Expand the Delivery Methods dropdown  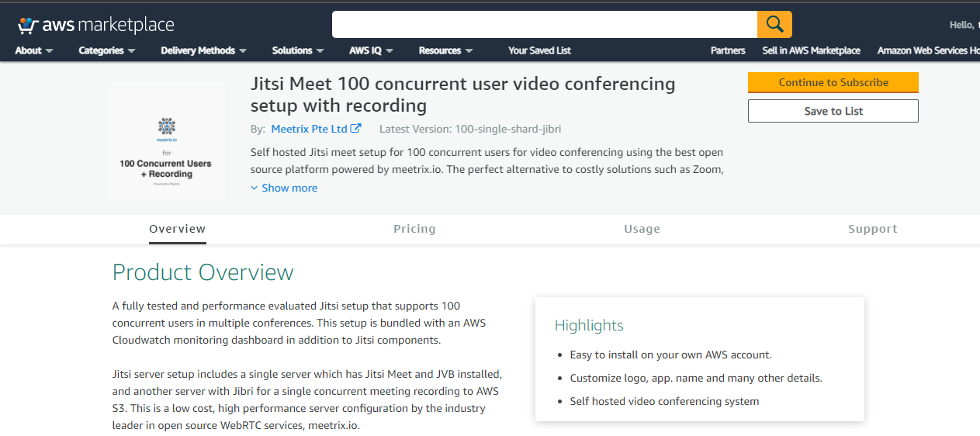[203, 50]
